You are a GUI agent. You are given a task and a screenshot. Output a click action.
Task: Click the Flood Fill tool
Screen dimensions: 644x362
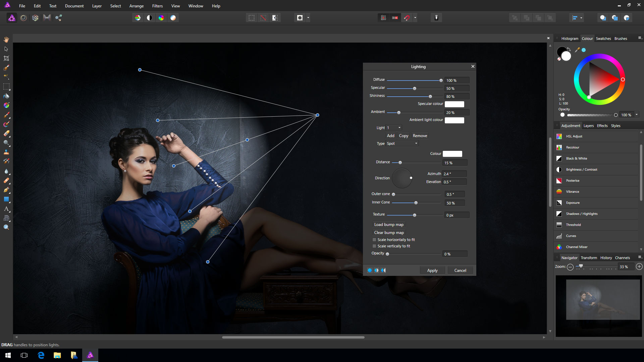coord(6,96)
